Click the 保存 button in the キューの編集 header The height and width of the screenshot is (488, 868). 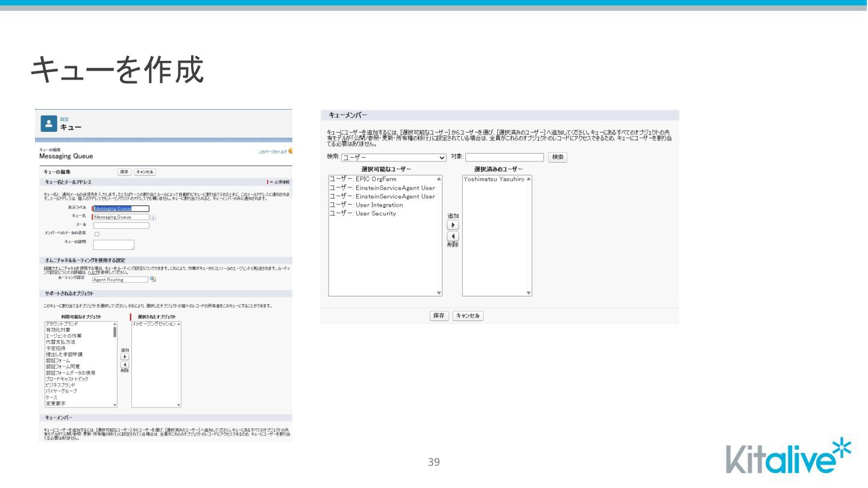(x=124, y=172)
